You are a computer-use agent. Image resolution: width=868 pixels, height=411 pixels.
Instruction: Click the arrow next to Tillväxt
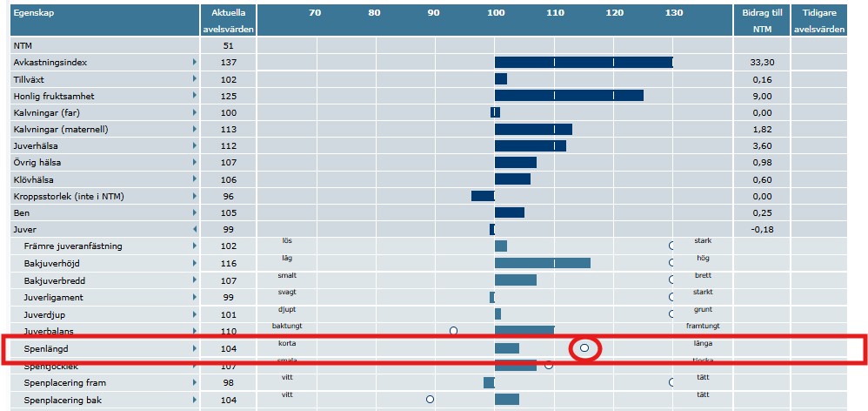195,79
